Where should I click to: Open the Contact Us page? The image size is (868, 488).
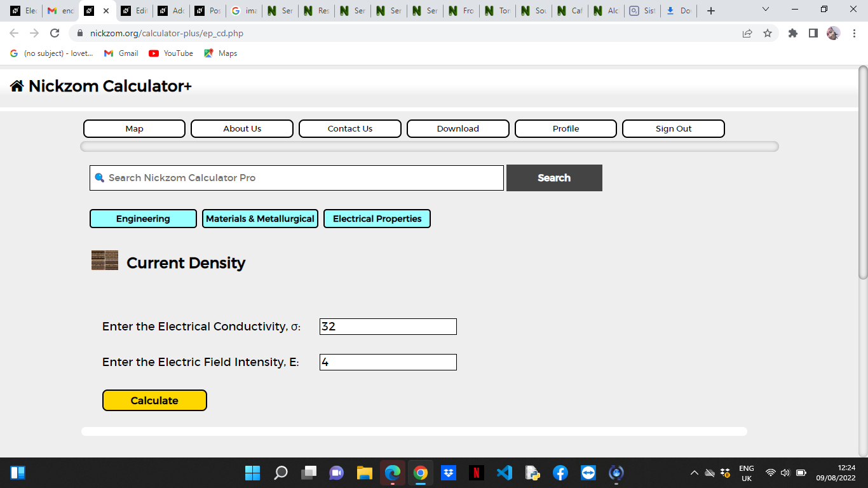point(350,128)
